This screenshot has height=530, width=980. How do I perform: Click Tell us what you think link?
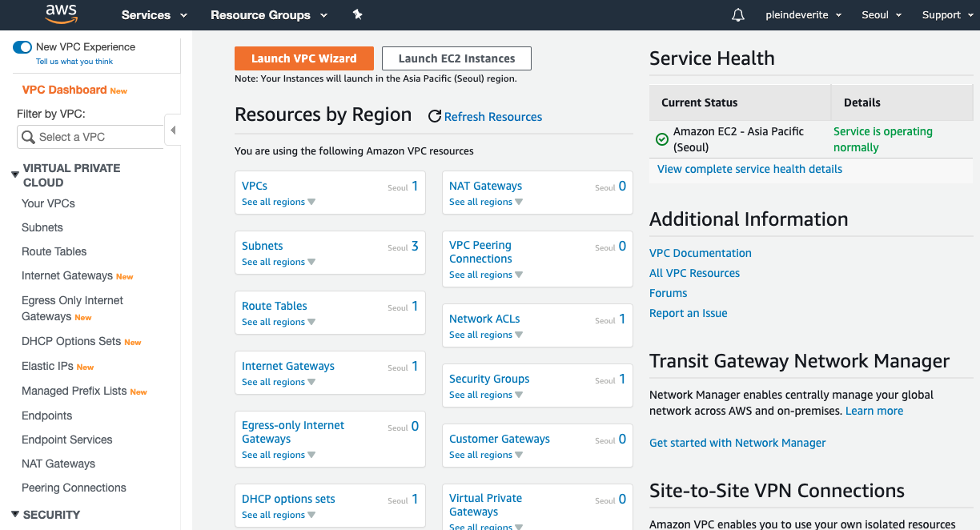pyautogui.click(x=74, y=62)
